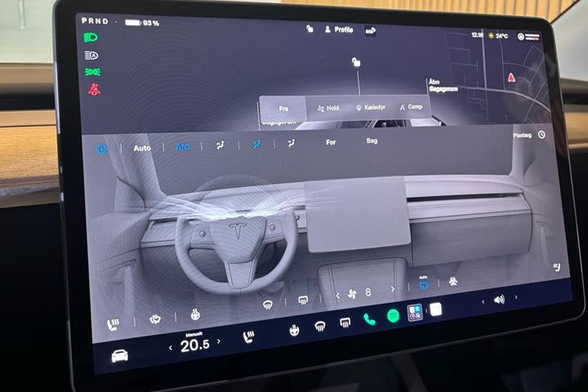Tap the green fog light indicator

92,72
